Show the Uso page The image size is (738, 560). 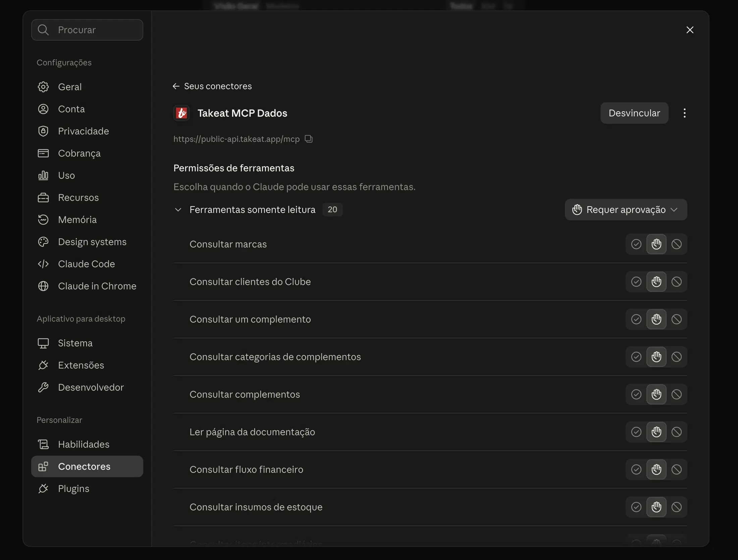pos(87,175)
